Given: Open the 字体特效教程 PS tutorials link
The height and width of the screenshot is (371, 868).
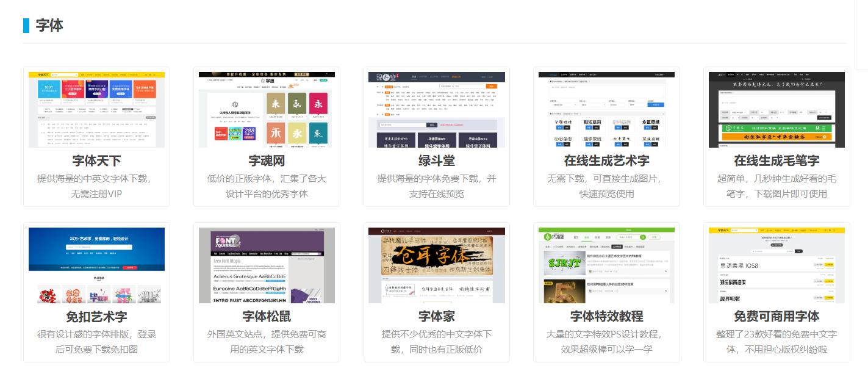Looking at the screenshot, I should [606, 317].
